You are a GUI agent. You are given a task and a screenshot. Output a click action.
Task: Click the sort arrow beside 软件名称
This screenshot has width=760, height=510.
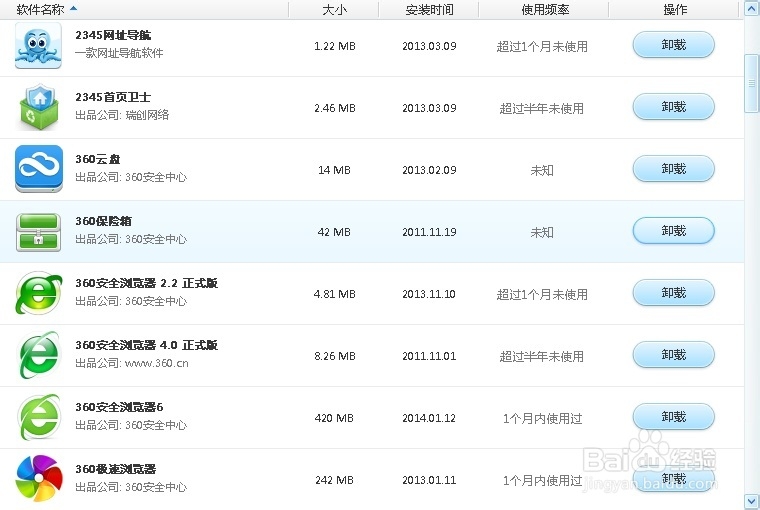[x=73, y=8]
